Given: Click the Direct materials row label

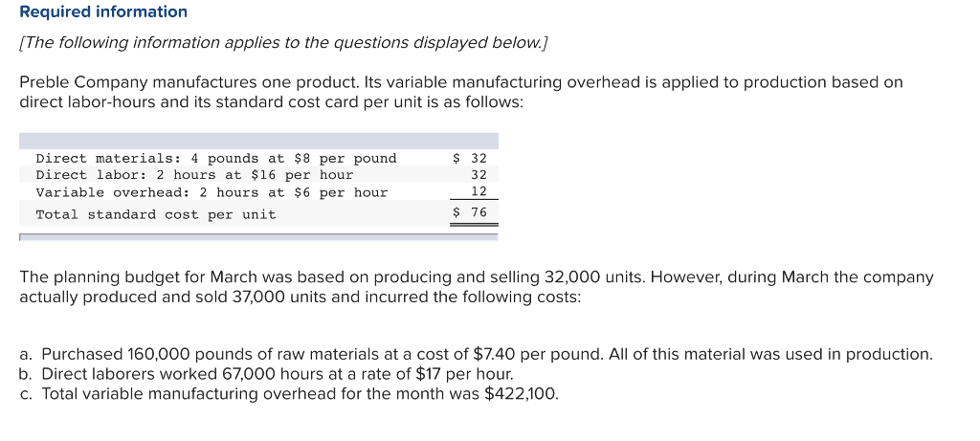Looking at the screenshot, I should coord(215,158).
